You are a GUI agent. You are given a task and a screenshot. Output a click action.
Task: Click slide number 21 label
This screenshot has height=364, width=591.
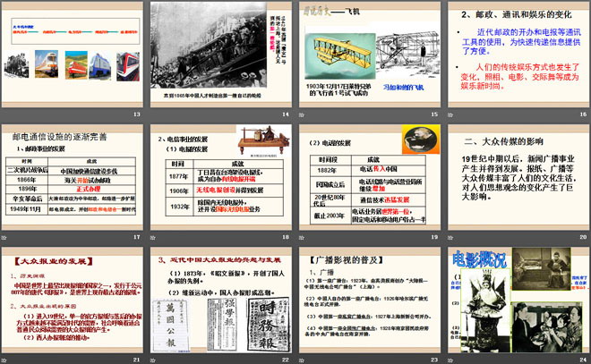tap(137, 360)
